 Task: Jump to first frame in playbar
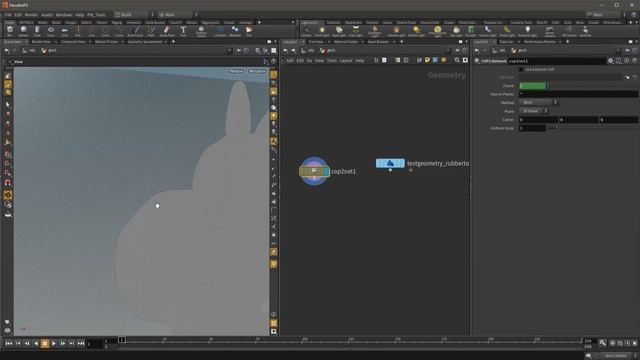(9, 344)
